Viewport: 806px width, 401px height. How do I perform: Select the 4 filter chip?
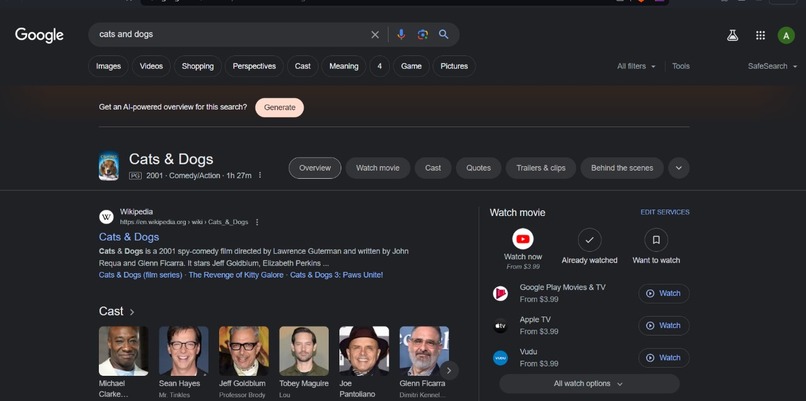[379, 66]
